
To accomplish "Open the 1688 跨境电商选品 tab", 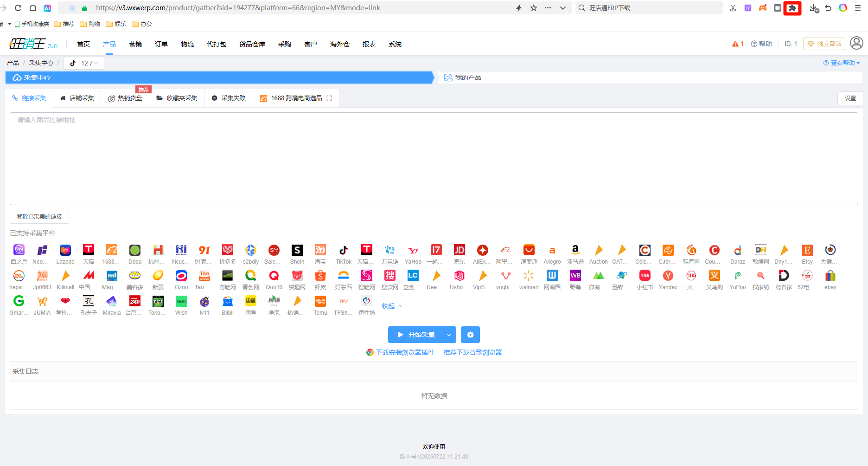I will click(296, 98).
